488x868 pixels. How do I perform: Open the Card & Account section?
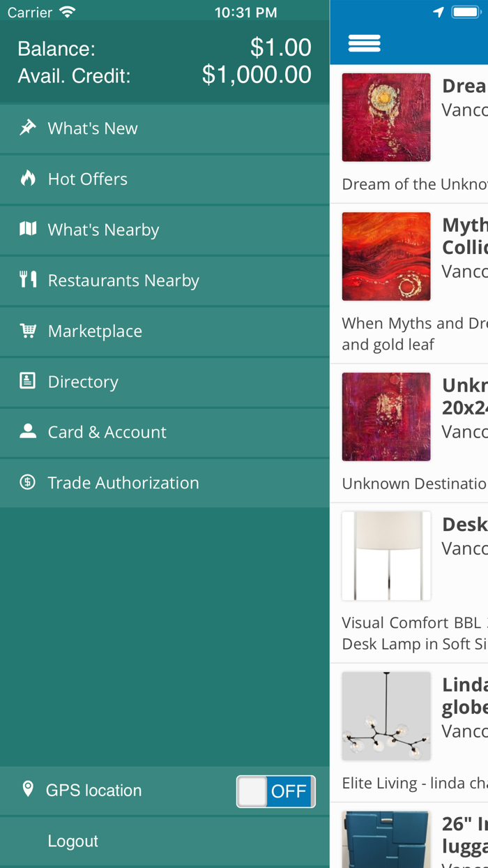tap(106, 432)
